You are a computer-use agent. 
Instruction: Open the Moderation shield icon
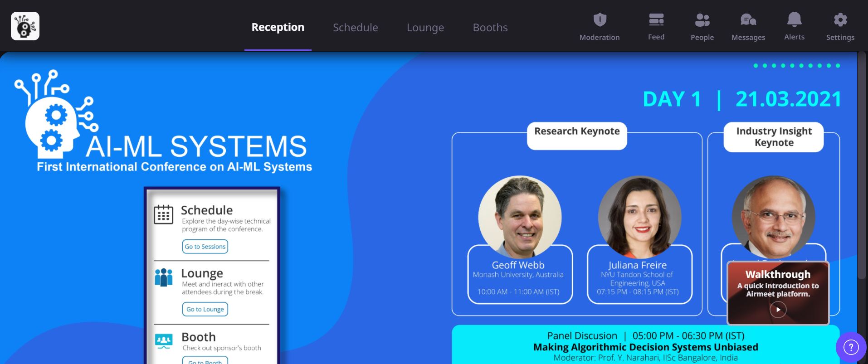[x=600, y=20]
